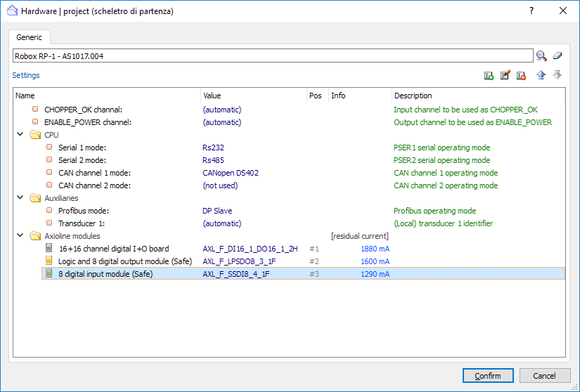This screenshot has width=580, height=392.
Task: Click the Pos column header
Action: 318,96
